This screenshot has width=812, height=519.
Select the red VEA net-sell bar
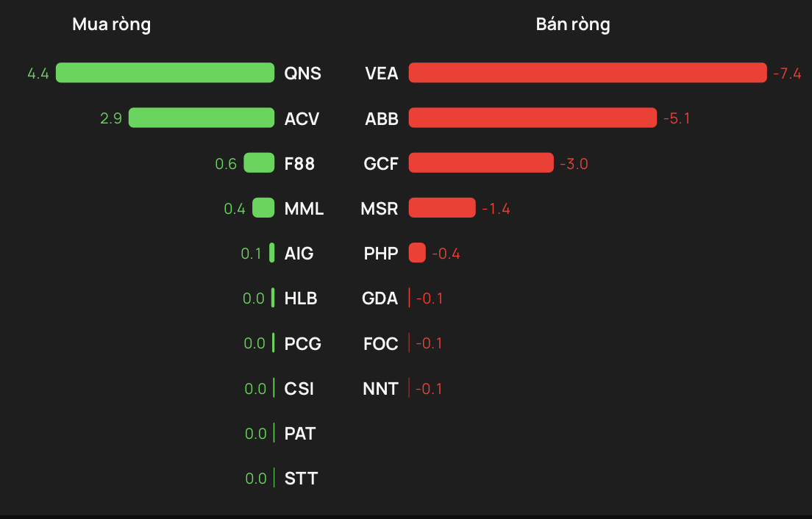coord(588,73)
